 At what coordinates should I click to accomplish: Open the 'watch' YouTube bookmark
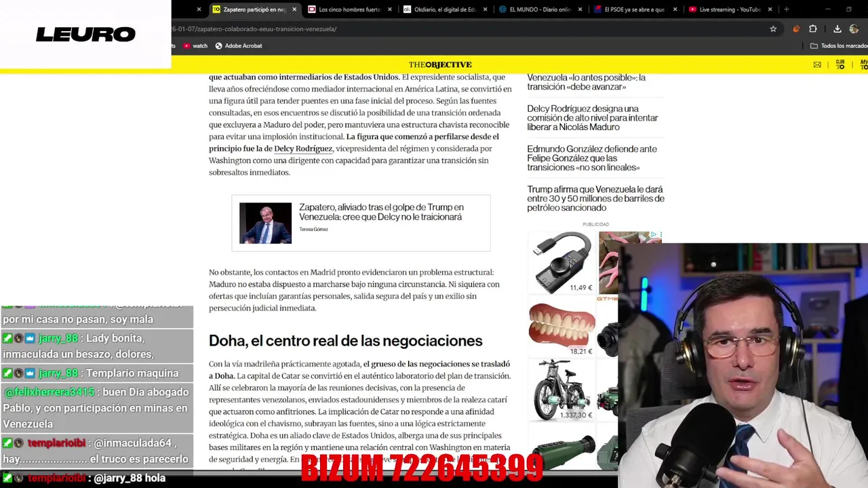pyautogui.click(x=195, y=46)
